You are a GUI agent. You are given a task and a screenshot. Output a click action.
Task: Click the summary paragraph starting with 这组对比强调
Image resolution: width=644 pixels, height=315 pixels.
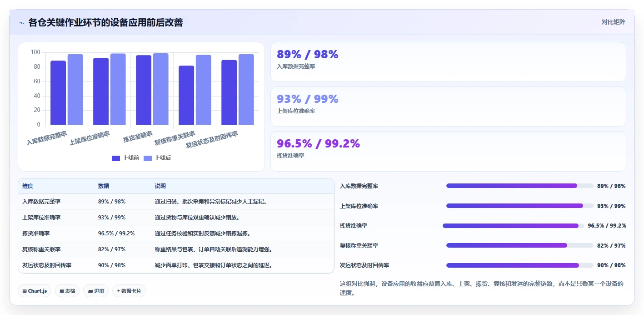click(x=482, y=288)
